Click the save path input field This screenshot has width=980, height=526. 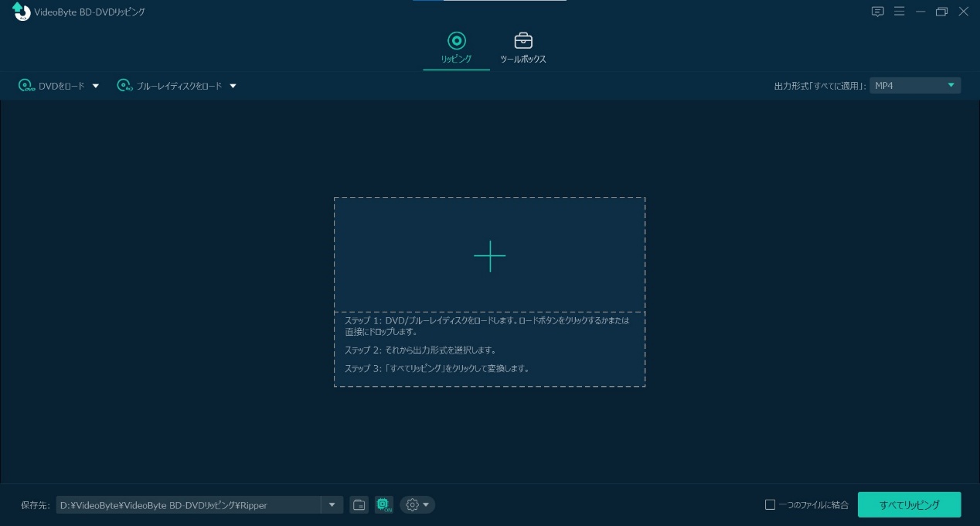point(189,505)
